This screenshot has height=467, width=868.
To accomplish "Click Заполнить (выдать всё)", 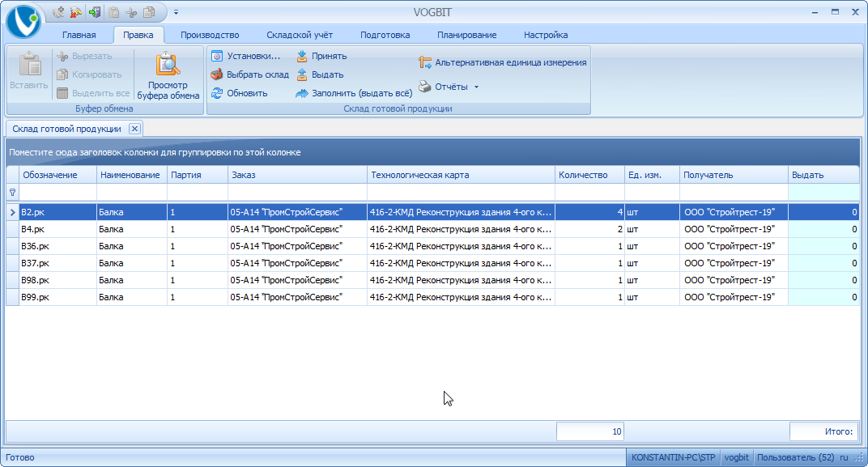I will click(x=355, y=93).
